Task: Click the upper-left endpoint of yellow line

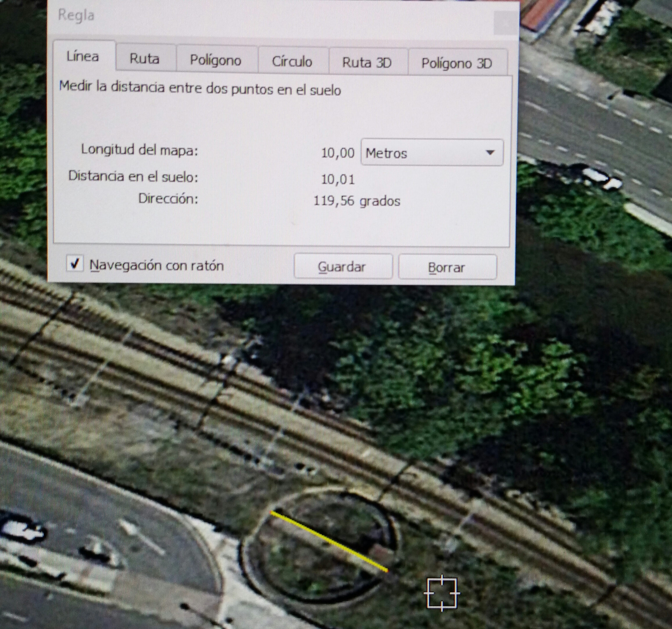Action: point(271,512)
